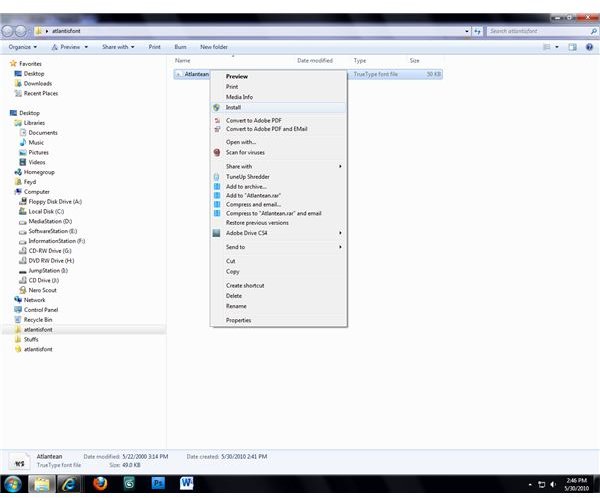
Task: Click the Install shield icon
Action: click(x=217, y=108)
